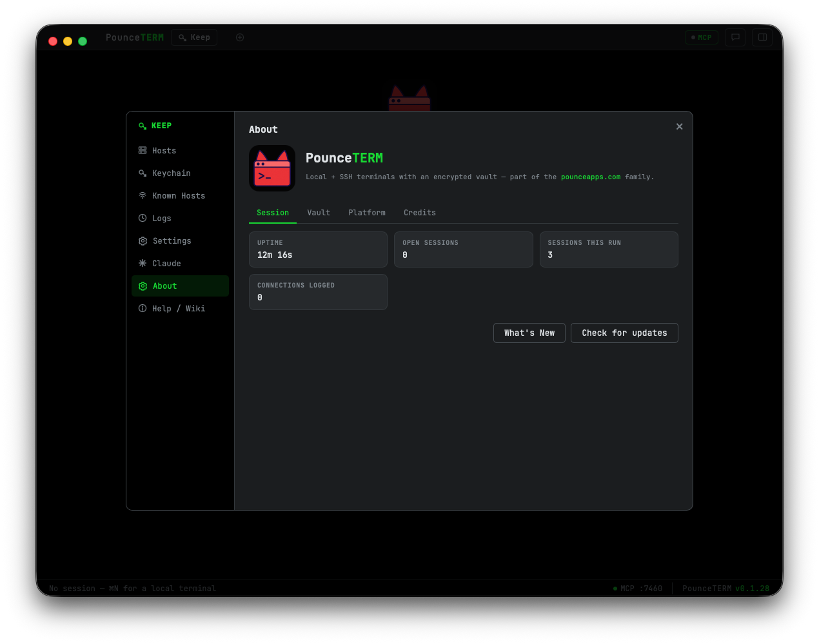Open Help / Wiki in sidebar

pyautogui.click(x=180, y=309)
